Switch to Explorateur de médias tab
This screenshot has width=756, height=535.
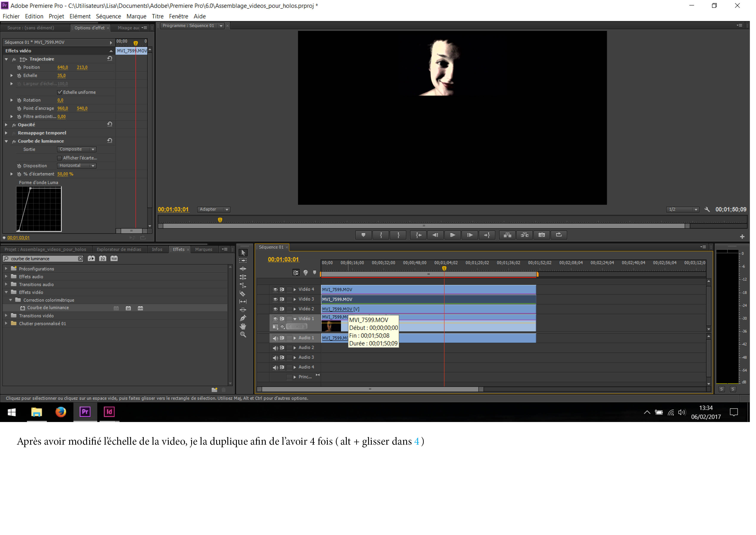coord(119,249)
